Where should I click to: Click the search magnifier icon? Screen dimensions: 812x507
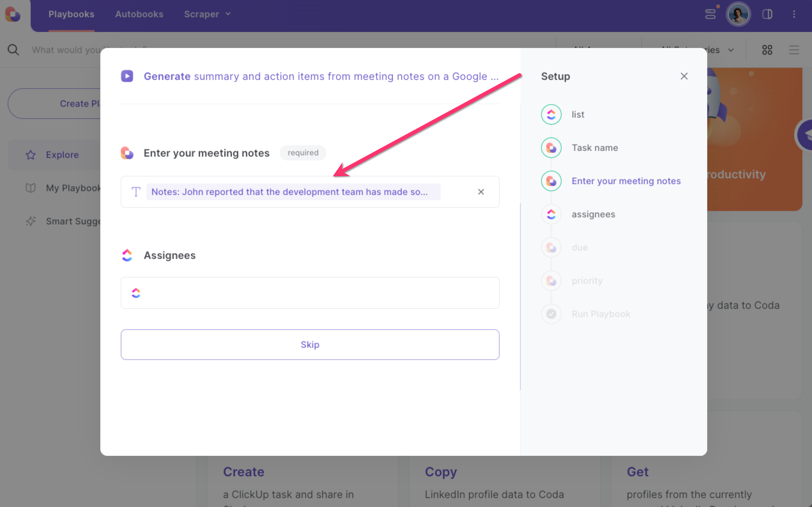[13, 50]
